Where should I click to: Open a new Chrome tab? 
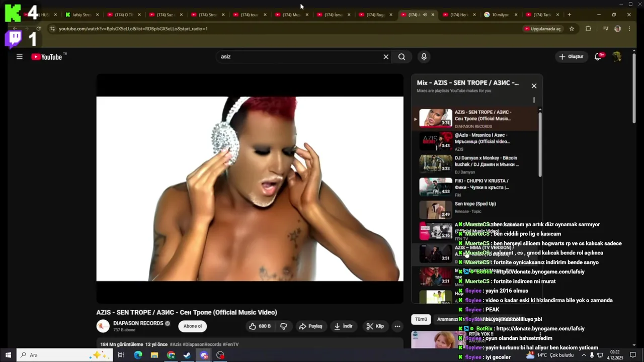click(x=569, y=15)
